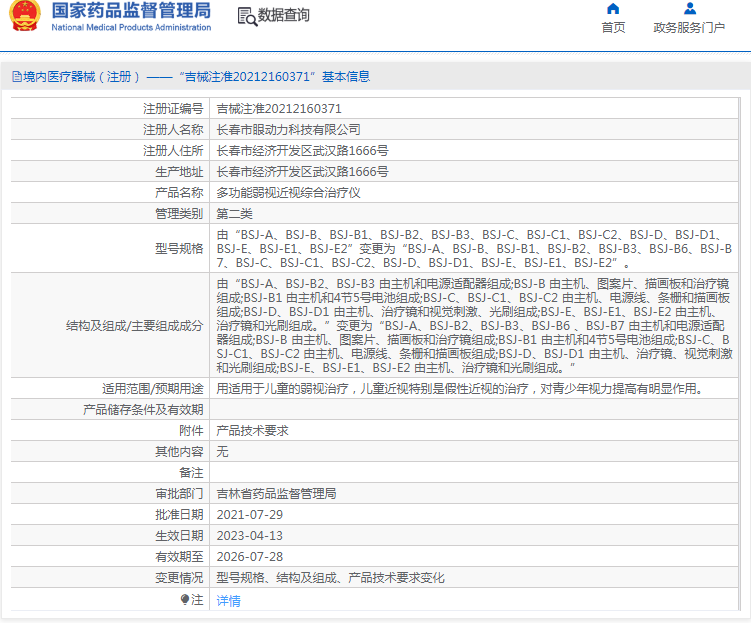Viewport: 751px width, 623px height.
Task: Open the 详情 details link
Action: [x=228, y=600]
